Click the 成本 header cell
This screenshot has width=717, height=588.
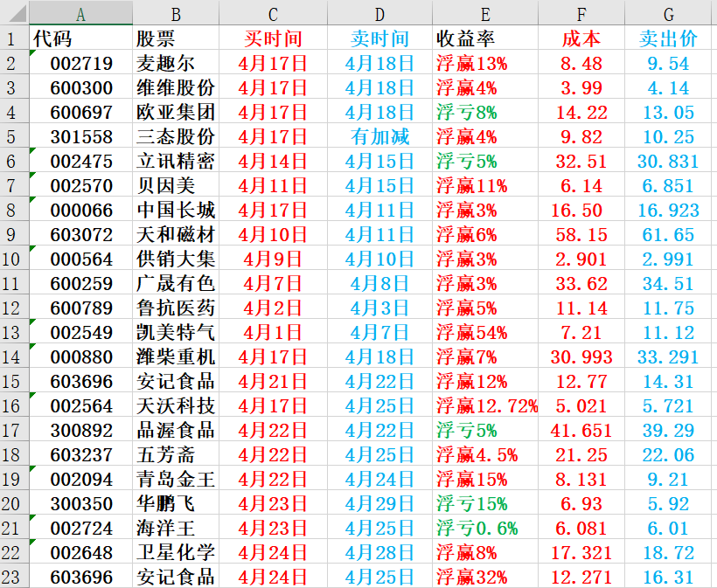pos(581,38)
